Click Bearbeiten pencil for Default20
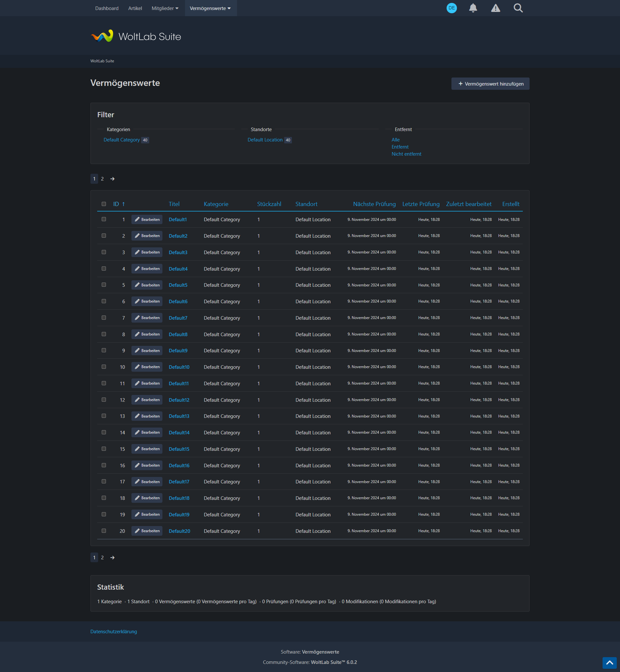This screenshot has height=672, width=620. point(147,531)
